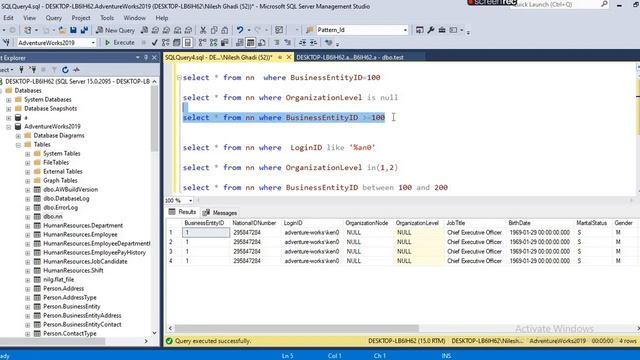640x360 pixels.
Task: Close the Object Explorer panel
Action: [154, 58]
